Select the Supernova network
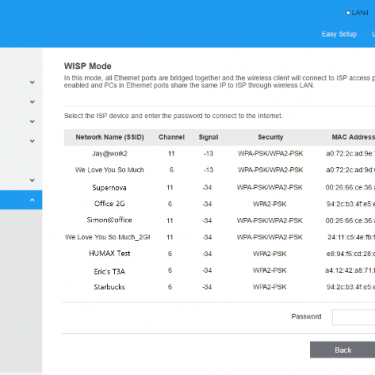The width and height of the screenshot is (375, 375). point(109,188)
